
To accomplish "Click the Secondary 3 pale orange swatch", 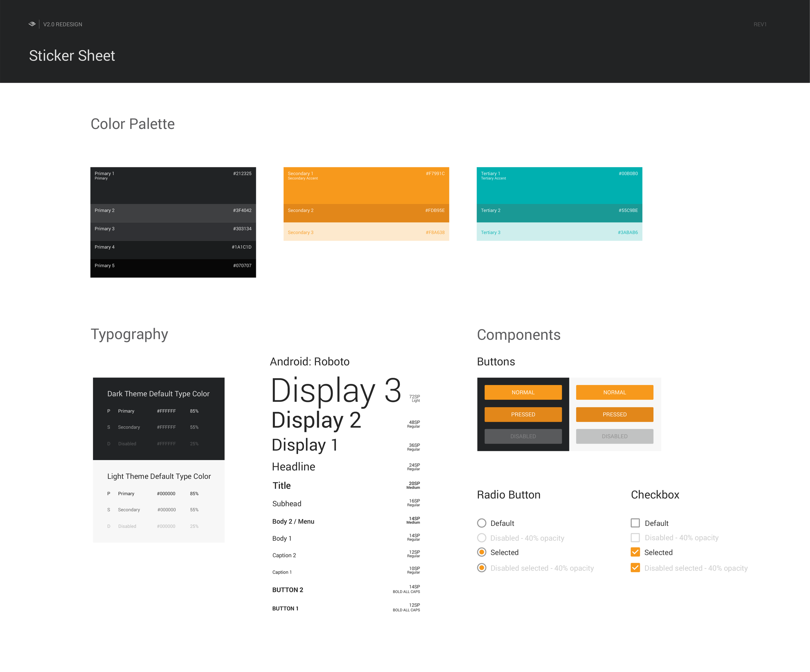I will click(366, 232).
